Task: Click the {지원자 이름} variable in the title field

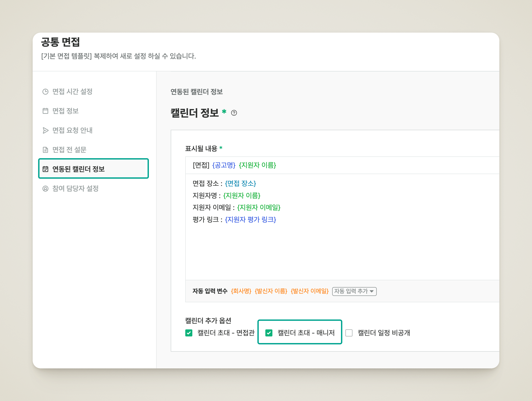Action: 257,165
